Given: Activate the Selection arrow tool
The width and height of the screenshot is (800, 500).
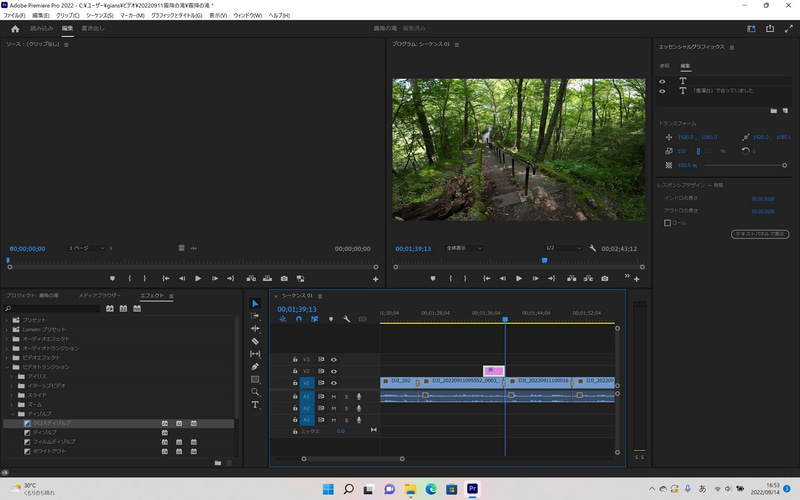Looking at the screenshot, I should (x=255, y=304).
